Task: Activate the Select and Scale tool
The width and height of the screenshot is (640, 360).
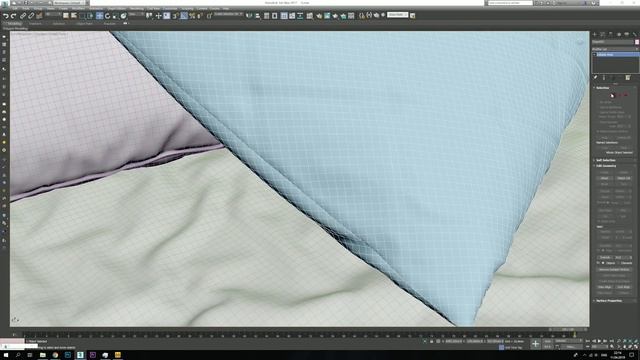Action: coord(115,16)
